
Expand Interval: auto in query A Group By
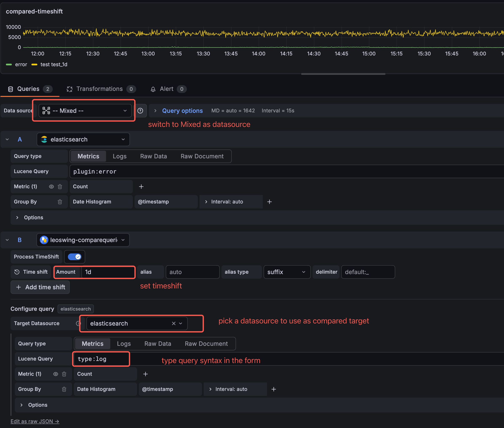[x=231, y=202]
